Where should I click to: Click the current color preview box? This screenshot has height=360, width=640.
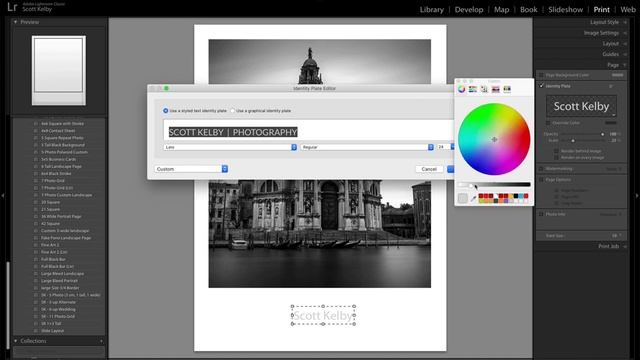(462, 198)
